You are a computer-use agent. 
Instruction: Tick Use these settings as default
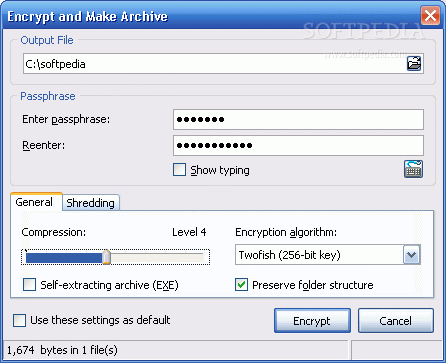19,320
